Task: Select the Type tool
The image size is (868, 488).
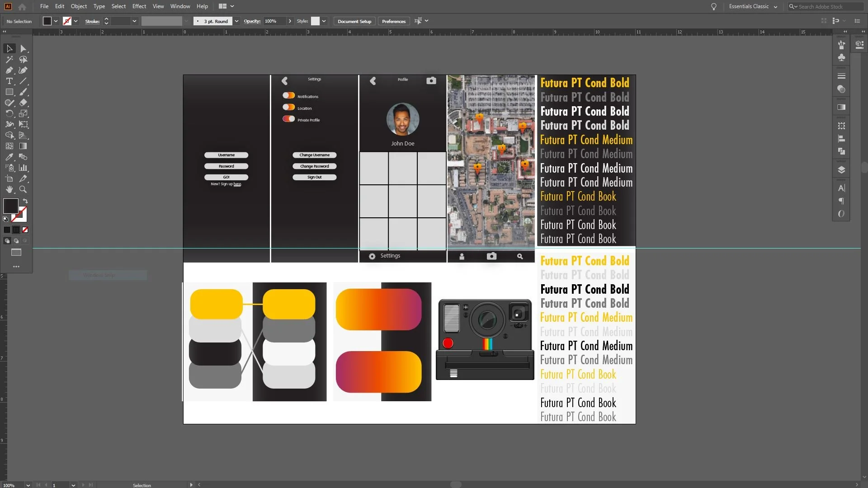Action: click(x=9, y=81)
